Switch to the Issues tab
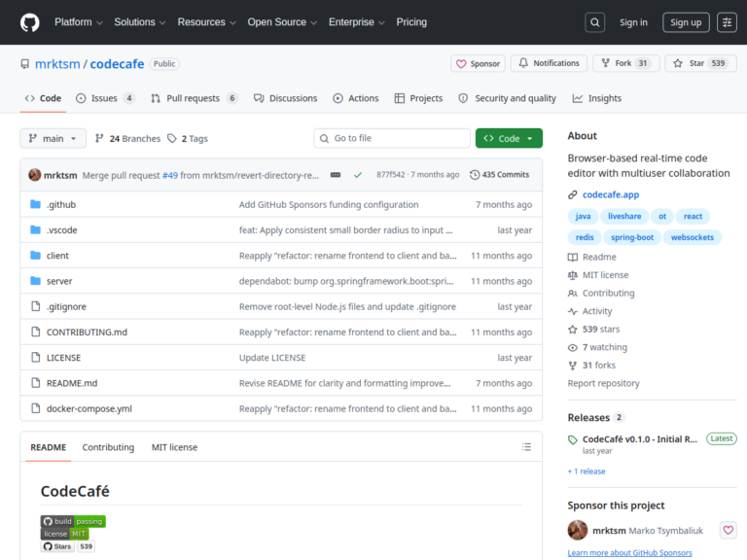The image size is (747, 560). point(105,98)
